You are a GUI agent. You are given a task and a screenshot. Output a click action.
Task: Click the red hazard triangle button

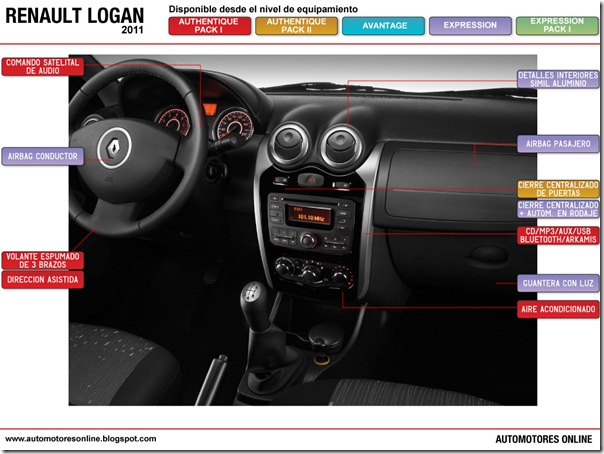click(x=310, y=180)
